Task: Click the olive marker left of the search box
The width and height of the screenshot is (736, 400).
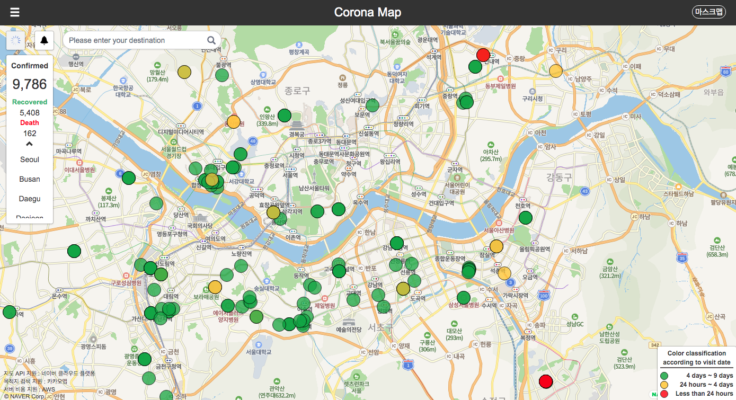Action: [x=184, y=72]
